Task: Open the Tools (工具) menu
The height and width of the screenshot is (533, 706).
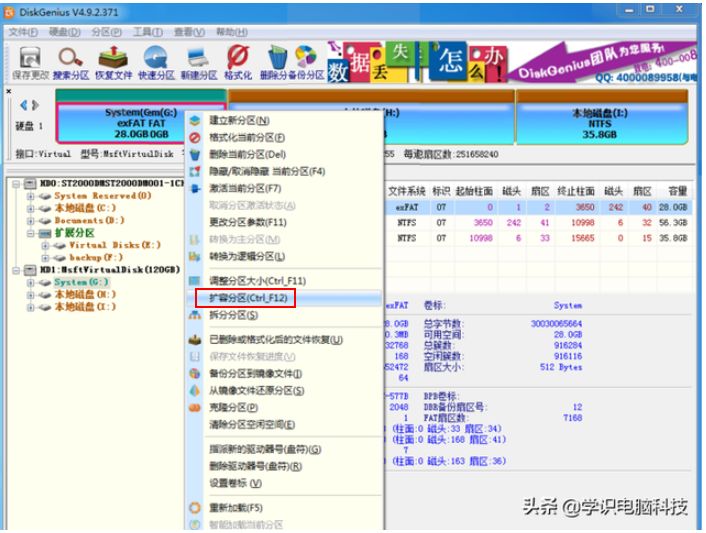Action: click(x=148, y=32)
